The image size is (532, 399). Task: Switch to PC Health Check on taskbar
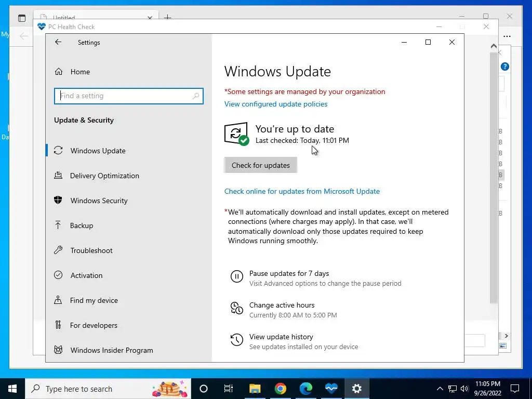(x=331, y=389)
